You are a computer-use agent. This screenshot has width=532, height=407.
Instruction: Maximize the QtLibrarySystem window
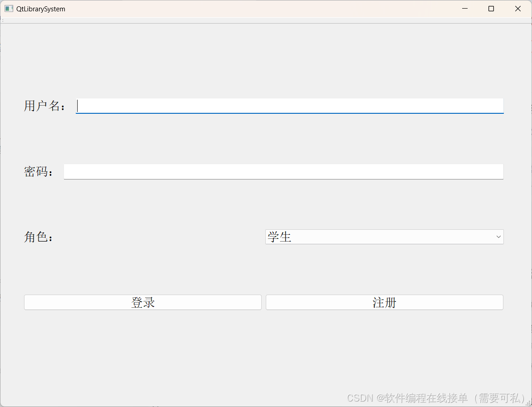pos(491,9)
